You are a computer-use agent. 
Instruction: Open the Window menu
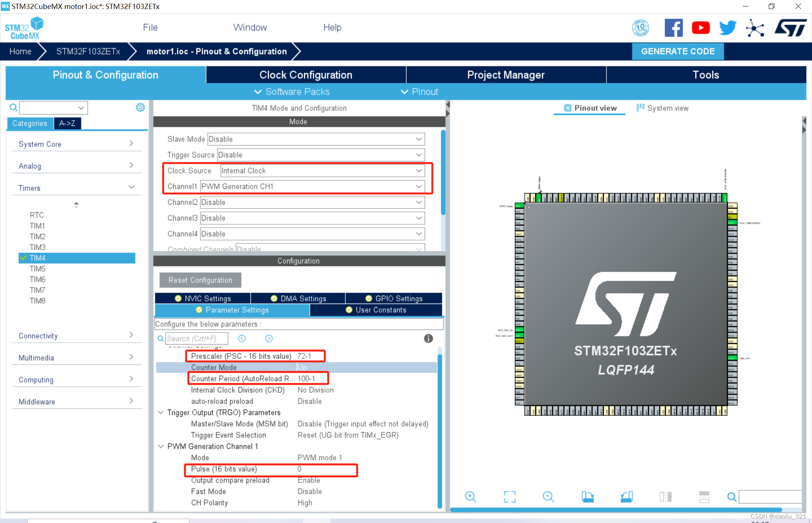(x=250, y=27)
